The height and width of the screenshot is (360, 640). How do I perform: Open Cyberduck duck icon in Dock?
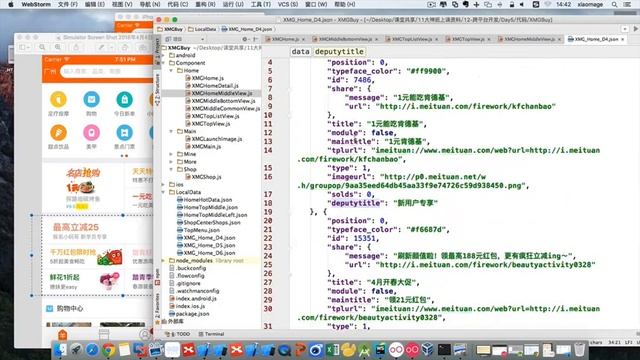349,350
